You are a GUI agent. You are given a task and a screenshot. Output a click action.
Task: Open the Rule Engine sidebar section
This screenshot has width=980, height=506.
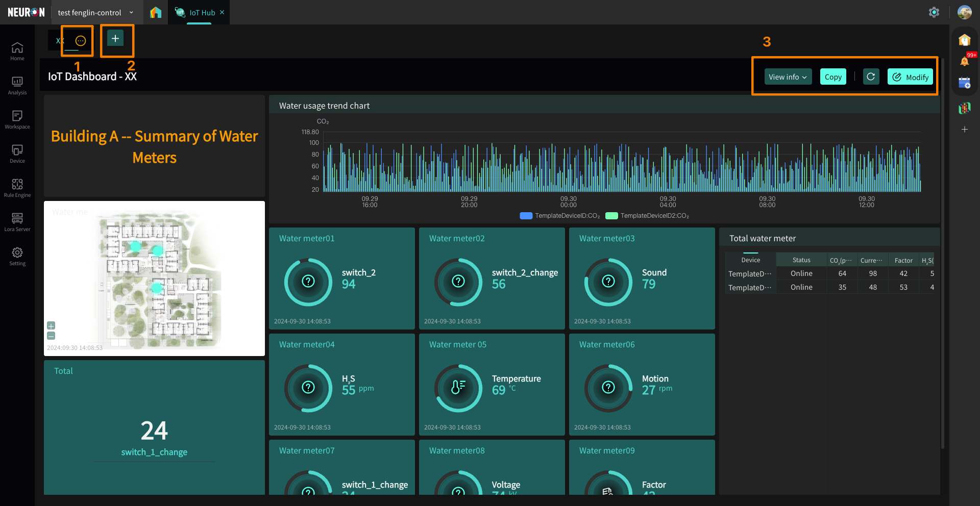click(x=17, y=188)
